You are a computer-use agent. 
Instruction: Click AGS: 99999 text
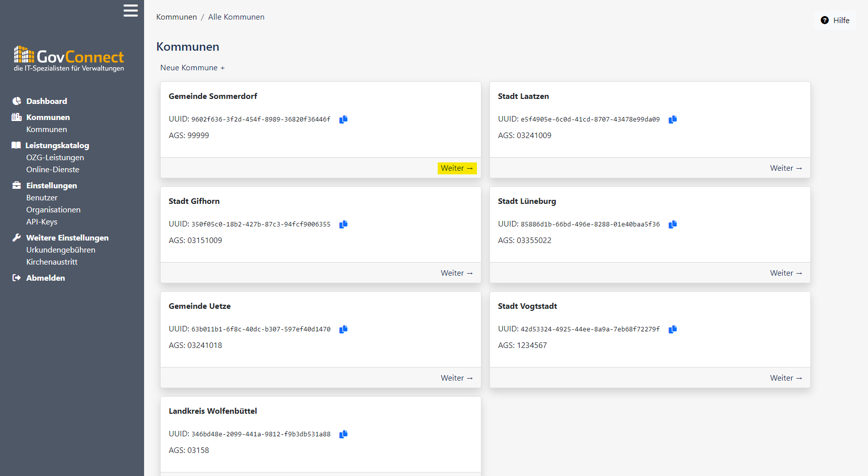189,135
